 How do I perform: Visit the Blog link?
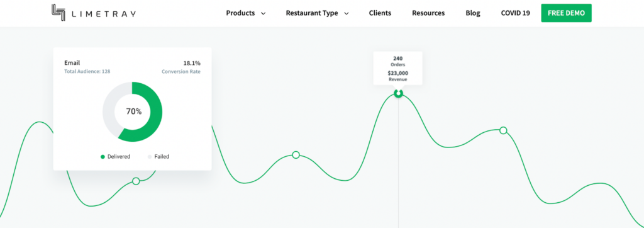(473, 13)
